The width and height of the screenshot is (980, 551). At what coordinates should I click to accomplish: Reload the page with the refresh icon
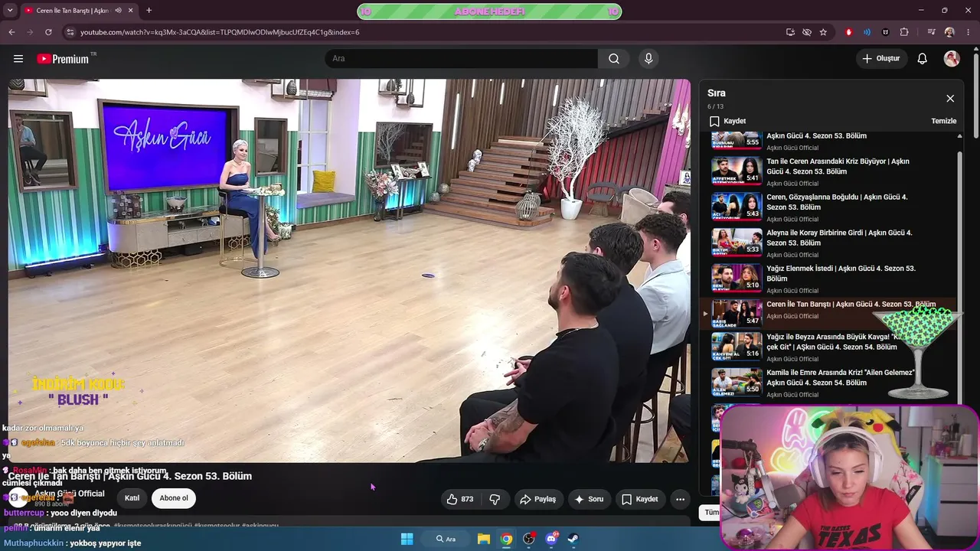(48, 32)
